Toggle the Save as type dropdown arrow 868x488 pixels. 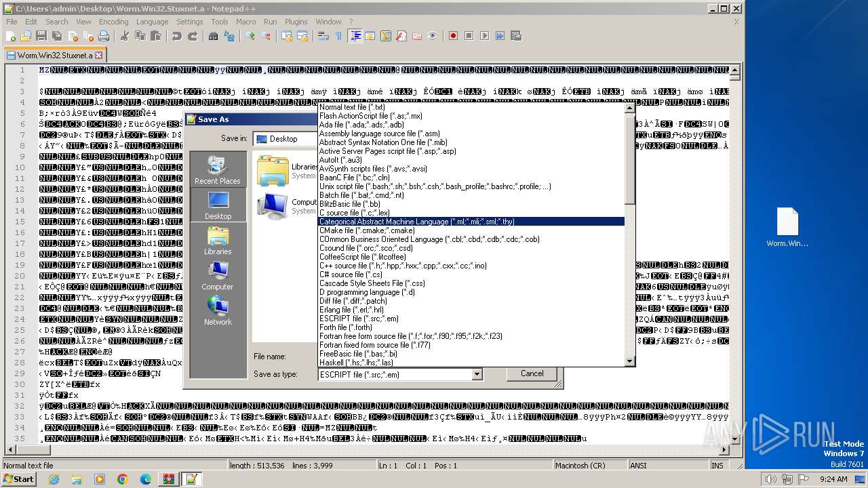pos(477,374)
